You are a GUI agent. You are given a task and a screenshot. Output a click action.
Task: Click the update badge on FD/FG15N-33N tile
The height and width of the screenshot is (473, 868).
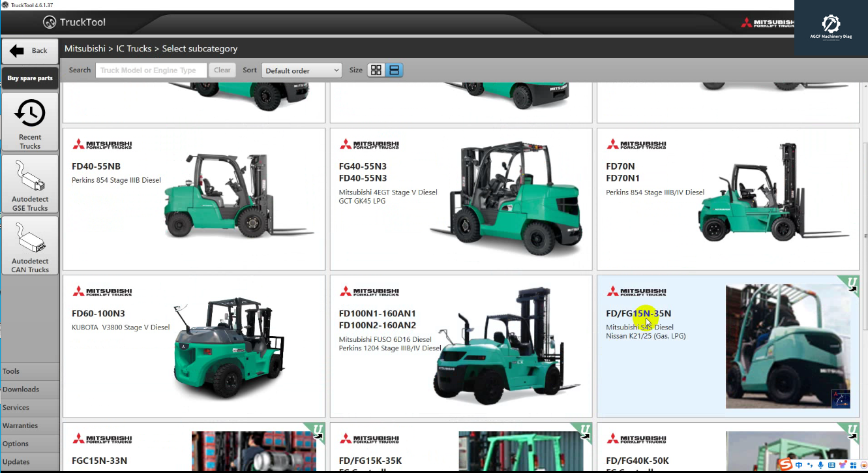tap(850, 283)
